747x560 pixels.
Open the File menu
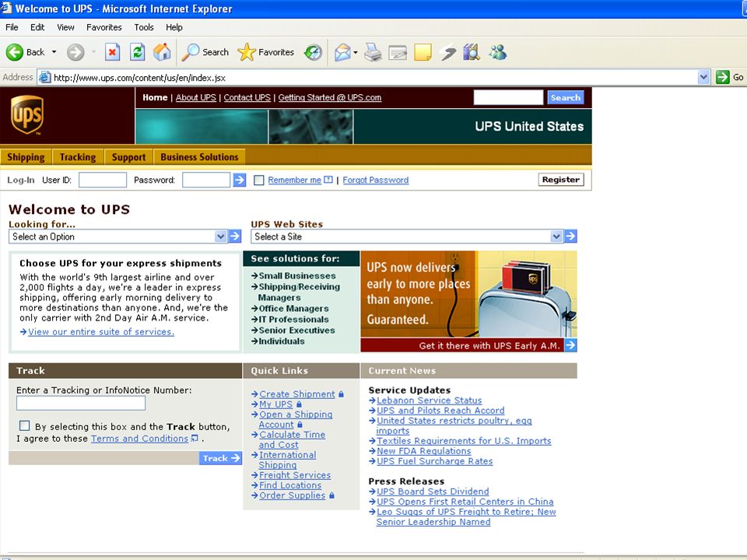[x=12, y=27]
